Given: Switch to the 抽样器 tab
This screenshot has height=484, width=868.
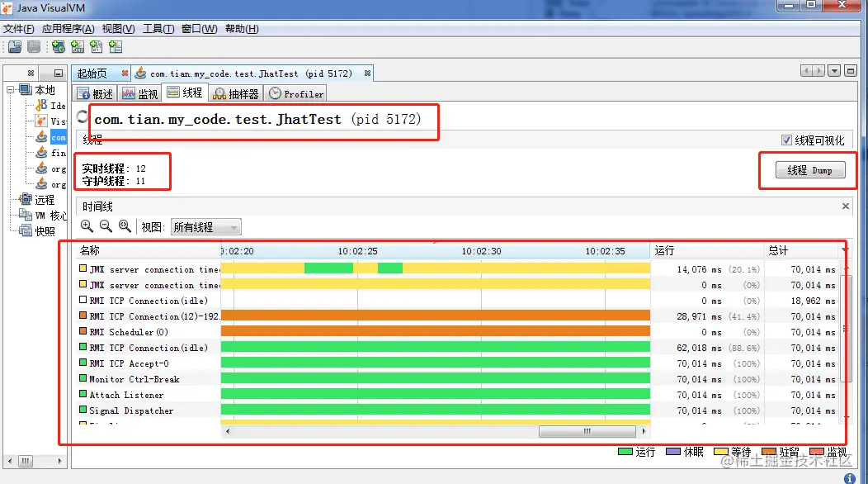Looking at the screenshot, I should (x=236, y=93).
